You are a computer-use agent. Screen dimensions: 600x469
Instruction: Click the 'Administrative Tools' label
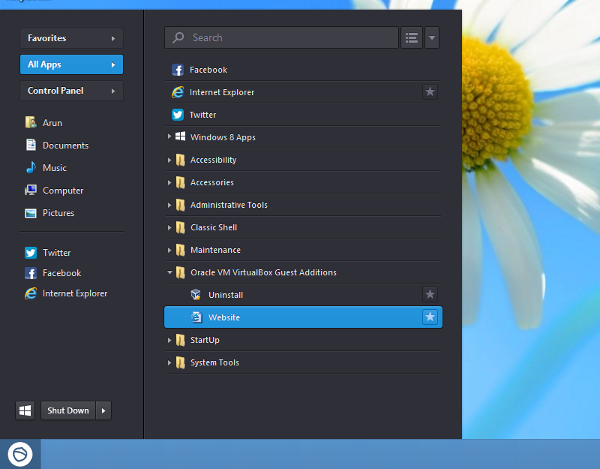229,205
